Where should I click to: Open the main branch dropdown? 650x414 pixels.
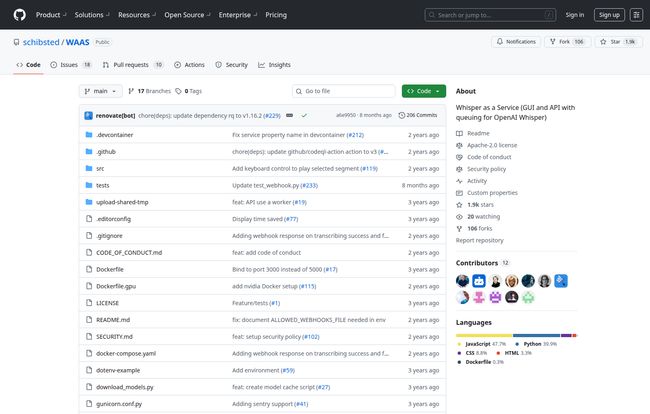coord(98,91)
